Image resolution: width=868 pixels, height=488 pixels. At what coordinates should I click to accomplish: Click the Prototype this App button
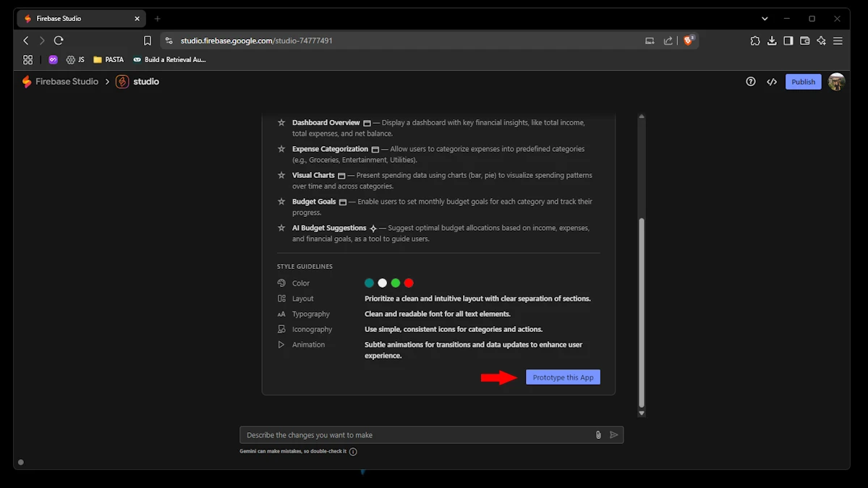click(x=563, y=377)
